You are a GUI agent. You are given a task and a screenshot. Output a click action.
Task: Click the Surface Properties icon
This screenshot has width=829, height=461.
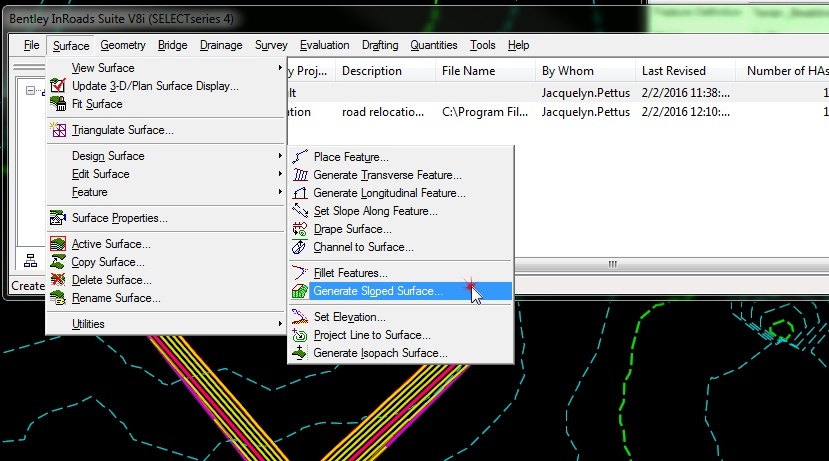[58, 218]
